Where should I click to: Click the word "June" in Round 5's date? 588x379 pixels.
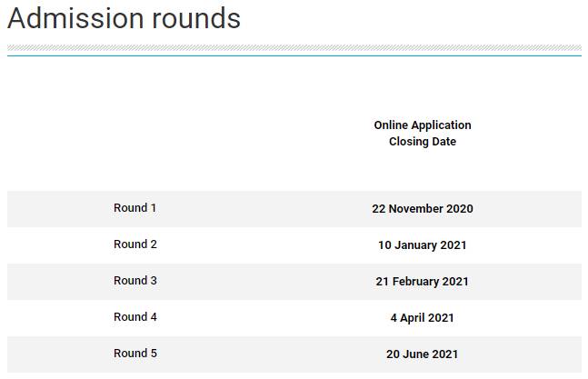coord(418,354)
